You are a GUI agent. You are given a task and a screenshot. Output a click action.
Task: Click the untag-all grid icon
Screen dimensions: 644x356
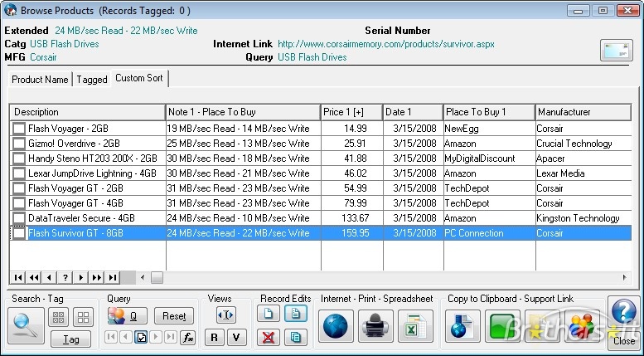pyautogui.click(x=84, y=317)
